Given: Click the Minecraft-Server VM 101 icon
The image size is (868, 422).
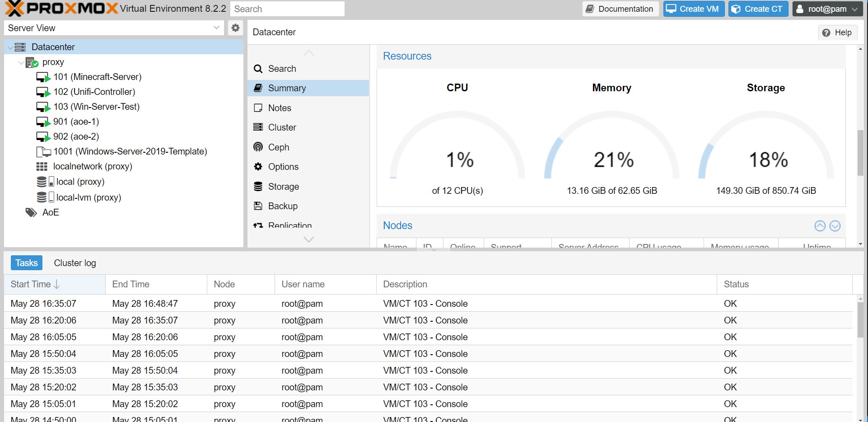Looking at the screenshot, I should tap(43, 77).
